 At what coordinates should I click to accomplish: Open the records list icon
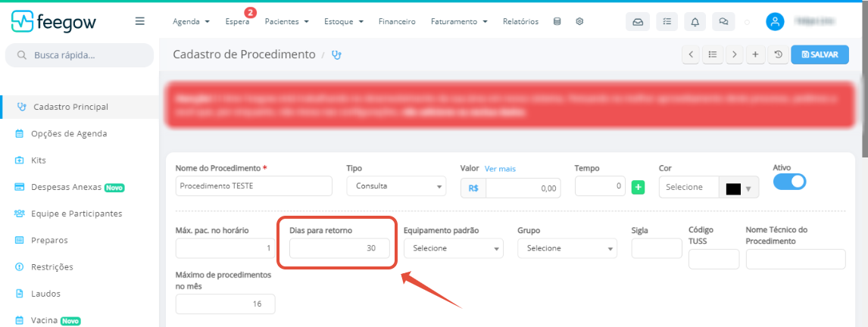(x=713, y=54)
